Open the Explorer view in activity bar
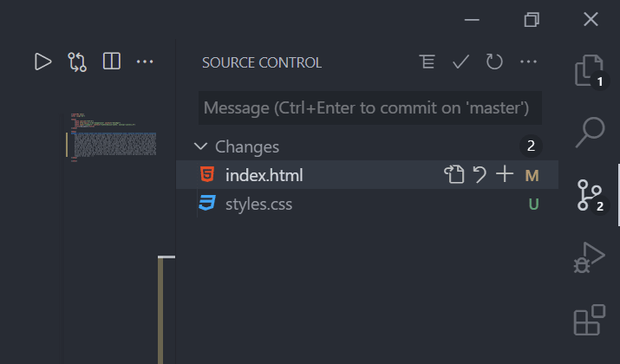 pyautogui.click(x=589, y=70)
